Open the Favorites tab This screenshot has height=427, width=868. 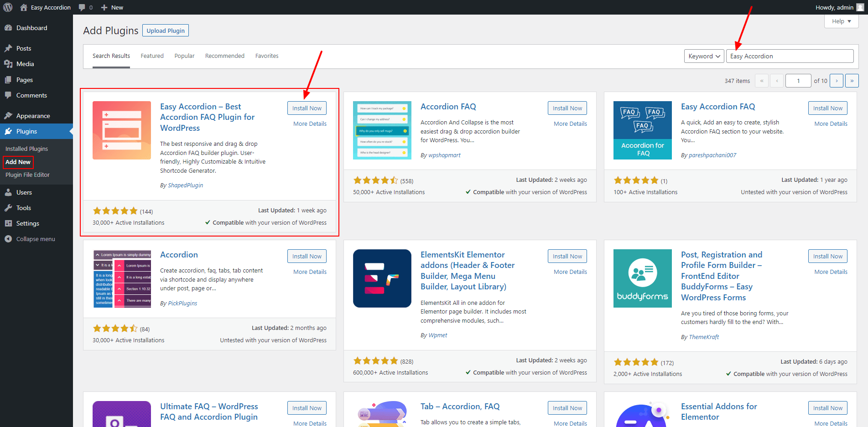tap(267, 56)
